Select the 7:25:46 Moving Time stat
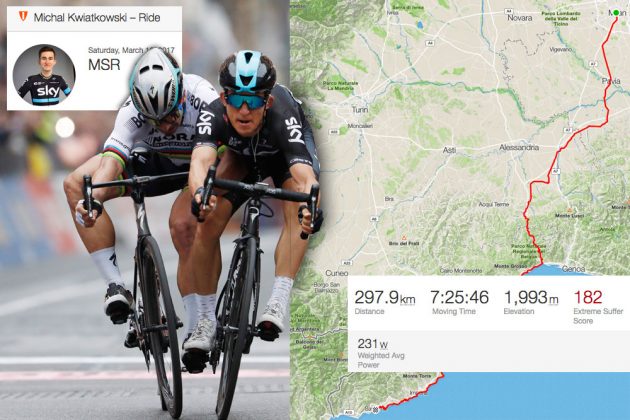 [459, 302]
